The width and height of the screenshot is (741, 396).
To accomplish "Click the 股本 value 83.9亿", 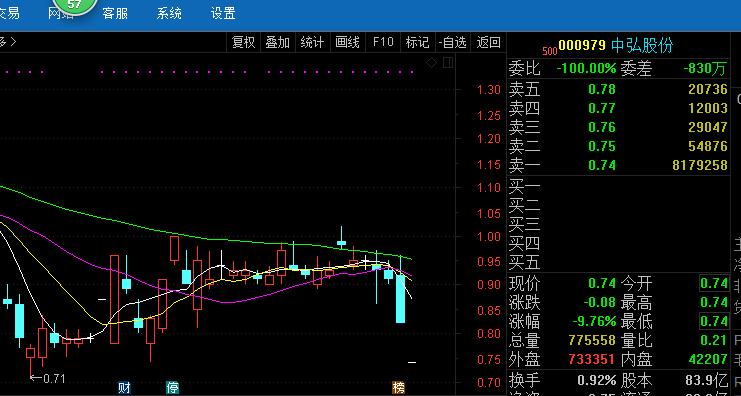I will click(707, 380).
